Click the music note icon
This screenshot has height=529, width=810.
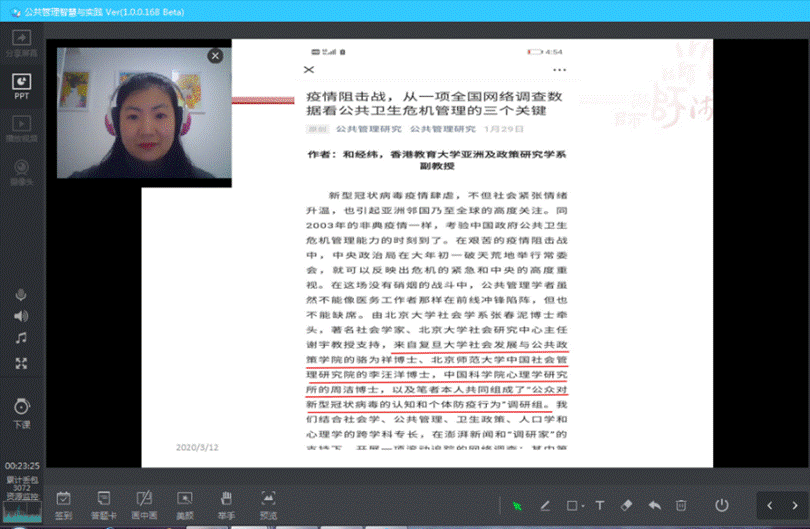(21, 339)
